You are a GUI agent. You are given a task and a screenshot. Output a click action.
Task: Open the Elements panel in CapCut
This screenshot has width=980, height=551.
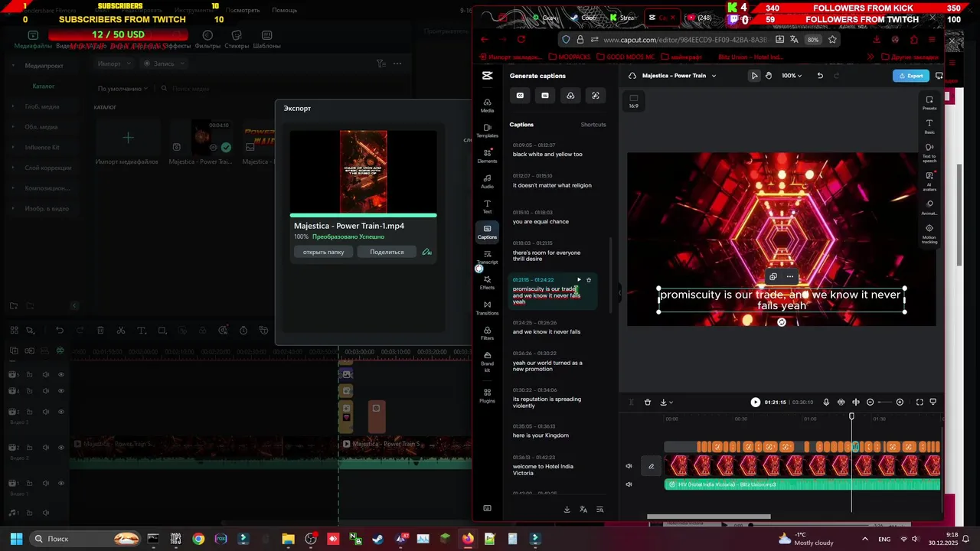[x=487, y=156]
